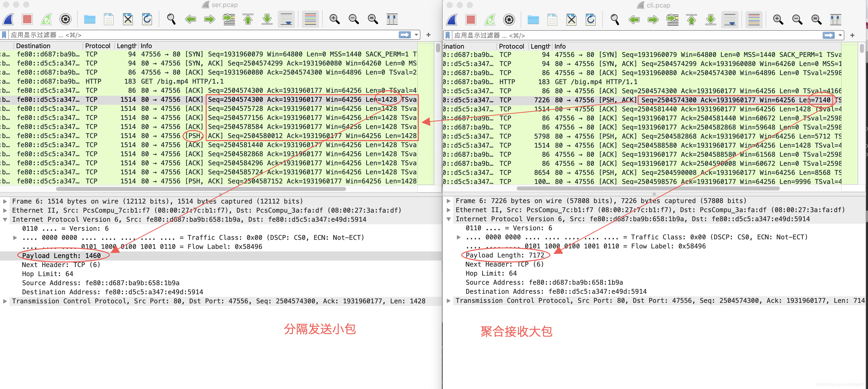Zoom out text in ser.pcap window
Screen dimensions: 868x389
coord(353,19)
